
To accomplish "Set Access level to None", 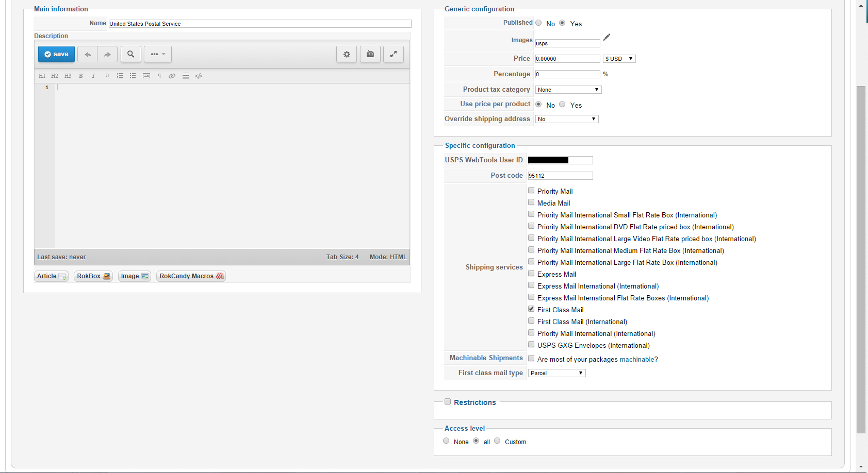I will pos(446,441).
